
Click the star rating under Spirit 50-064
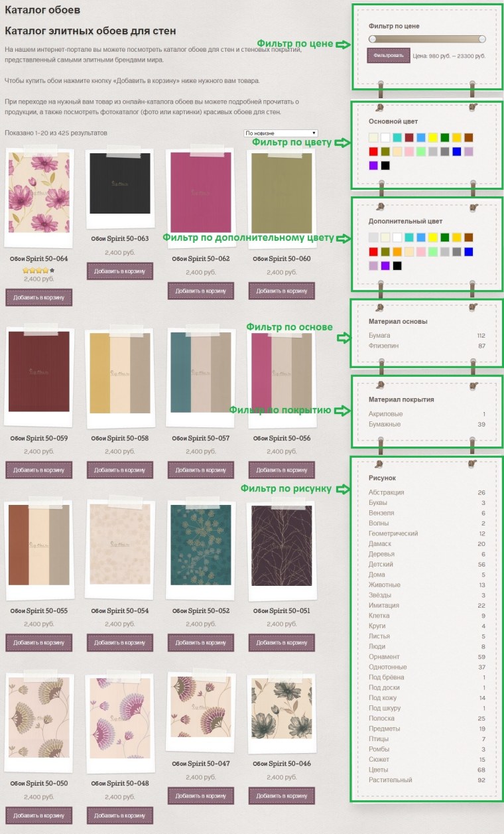tap(38, 270)
